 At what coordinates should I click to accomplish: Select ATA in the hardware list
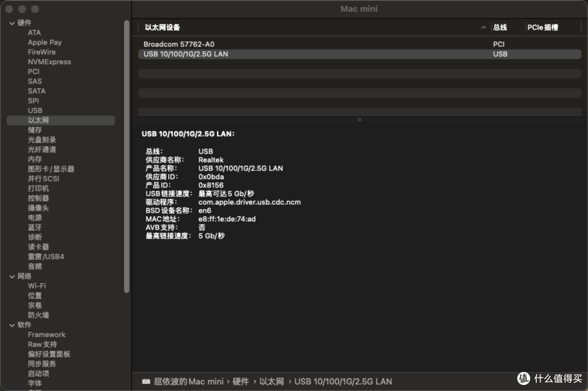pyautogui.click(x=34, y=33)
